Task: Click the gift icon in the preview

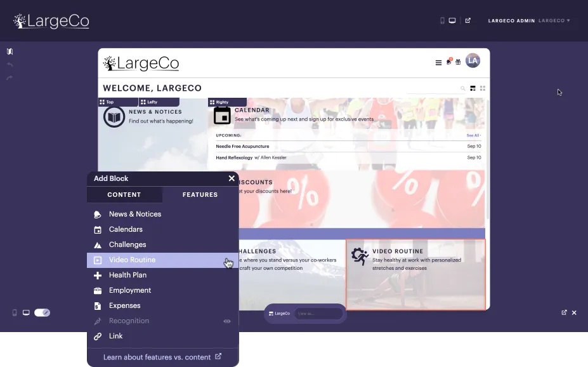Action: click(x=458, y=62)
